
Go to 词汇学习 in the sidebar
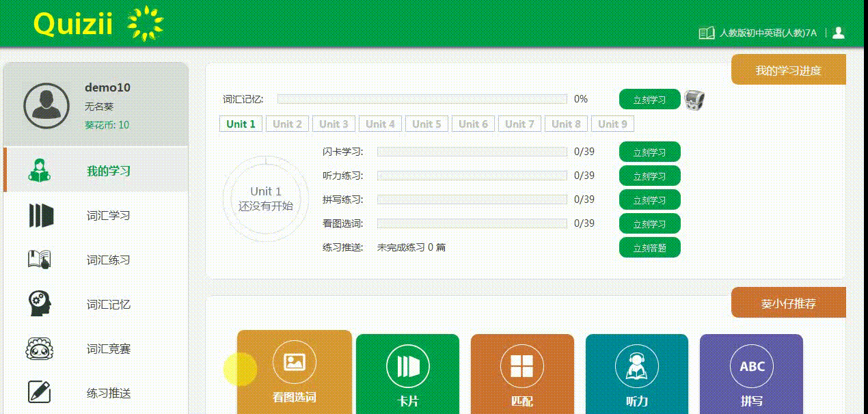click(96, 216)
